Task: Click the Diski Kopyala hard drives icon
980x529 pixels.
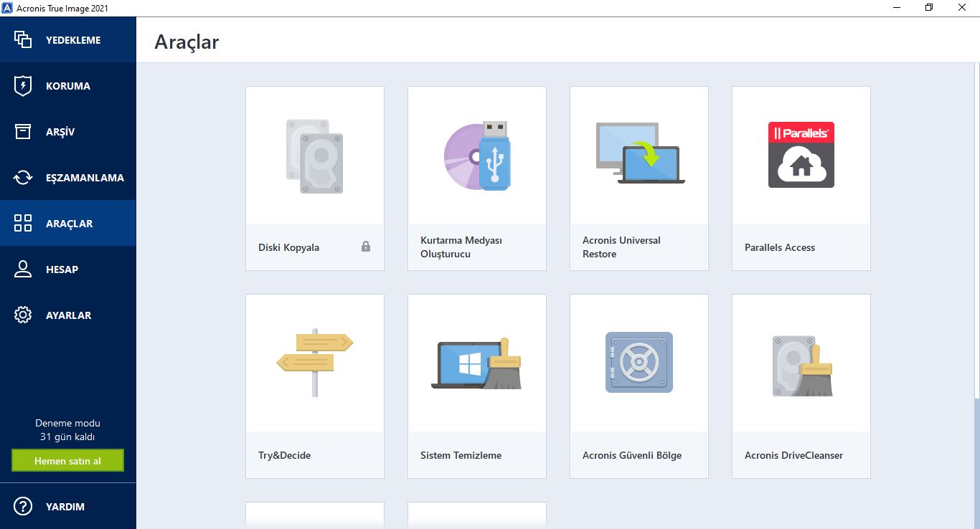Action: coord(314,156)
